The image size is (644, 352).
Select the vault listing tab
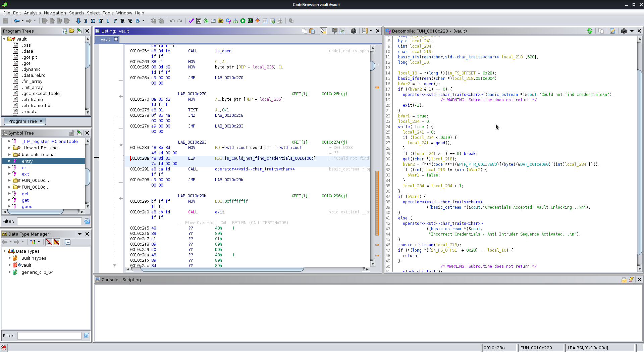coord(105,39)
